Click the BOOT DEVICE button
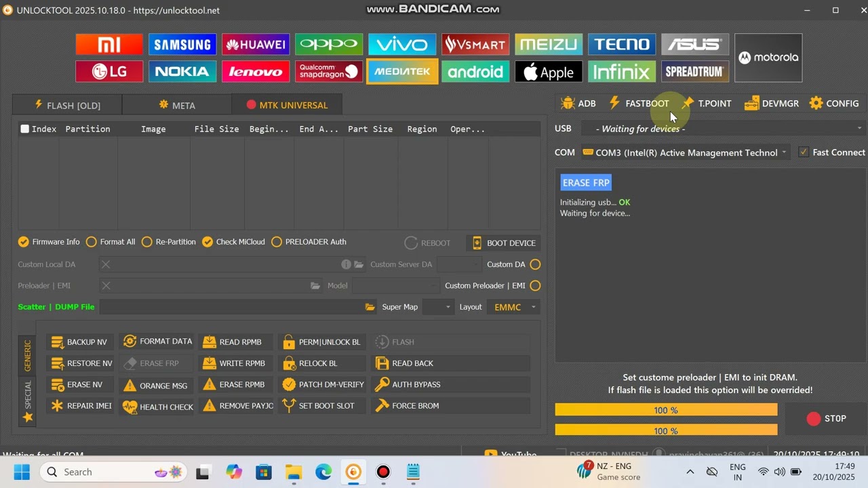868x488 pixels. coord(504,243)
